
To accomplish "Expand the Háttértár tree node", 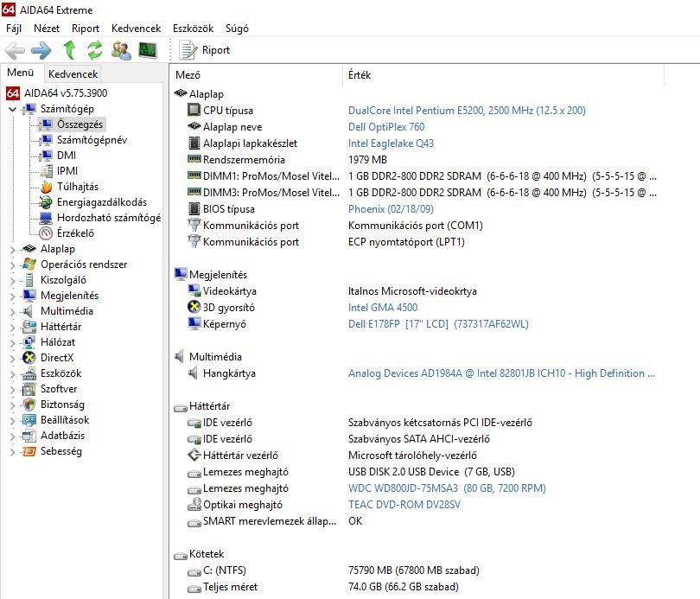I will click(12, 327).
